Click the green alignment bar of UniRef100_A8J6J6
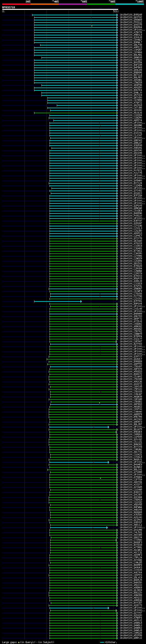This screenshot has height=644, width=146. [x=76, y=113]
